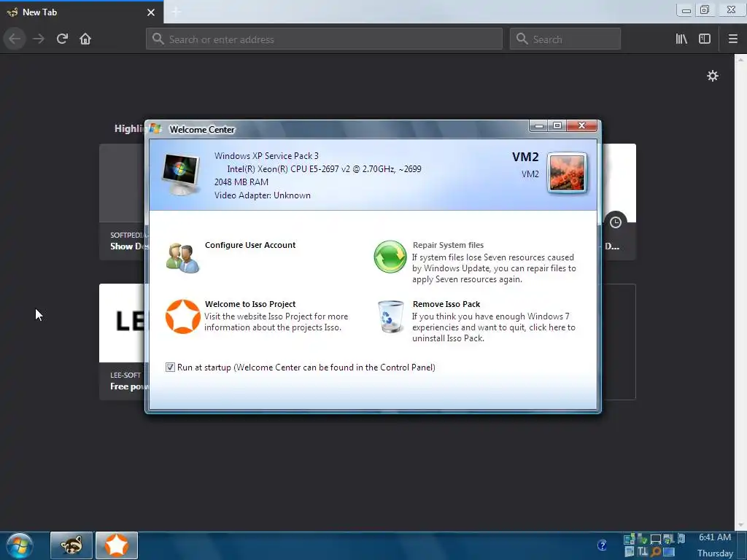This screenshot has height=560, width=747.
Task: Maximize the Welcome Center window
Action: 557,125
